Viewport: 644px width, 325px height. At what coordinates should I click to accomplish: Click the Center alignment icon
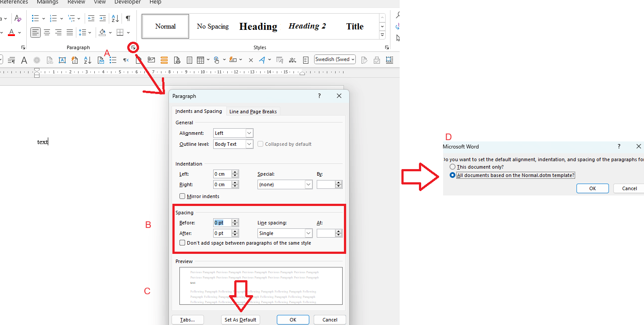click(x=47, y=32)
